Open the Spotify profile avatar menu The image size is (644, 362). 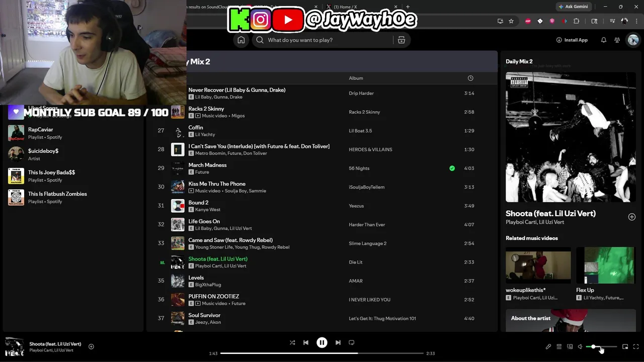coord(633,40)
